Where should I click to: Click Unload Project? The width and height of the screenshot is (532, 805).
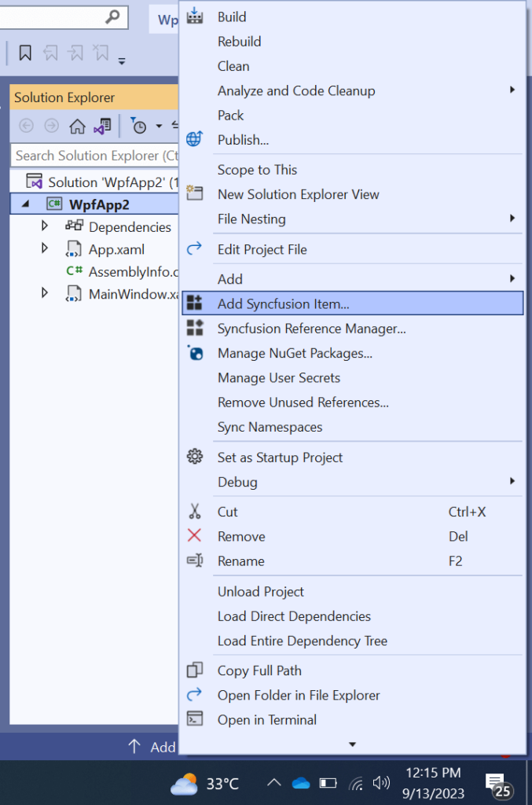point(260,591)
